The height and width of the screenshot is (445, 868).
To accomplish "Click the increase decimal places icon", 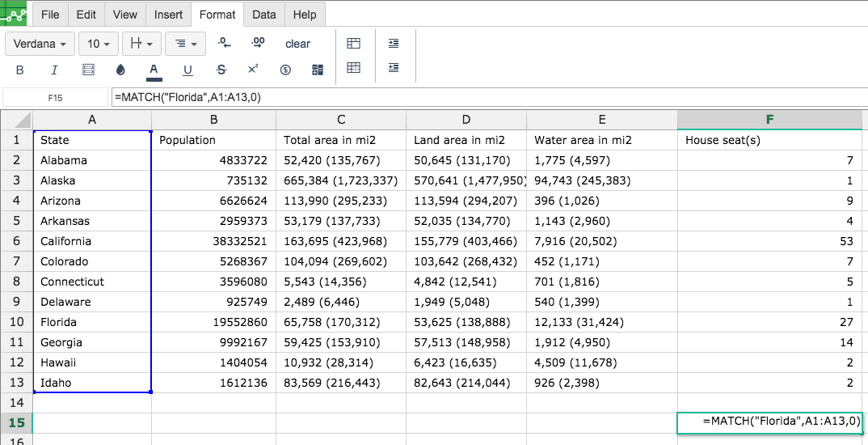I will pyautogui.click(x=258, y=43).
